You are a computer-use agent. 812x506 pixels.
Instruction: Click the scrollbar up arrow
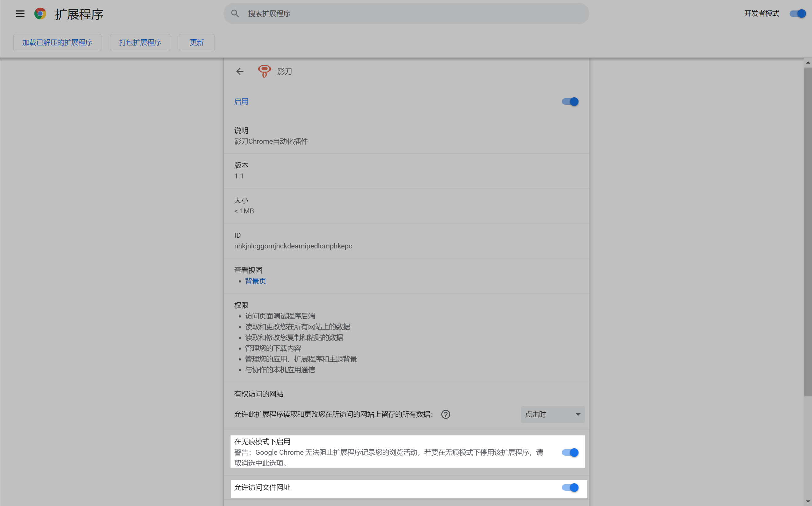[808, 63]
